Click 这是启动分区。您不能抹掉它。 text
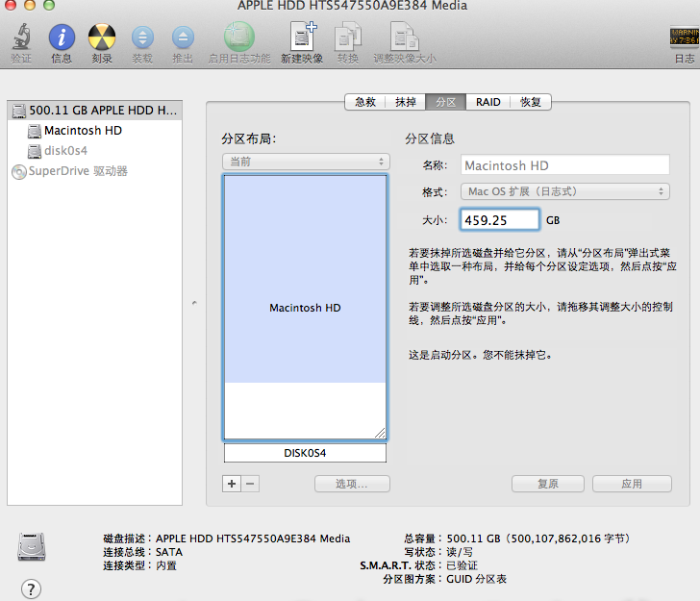This screenshot has height=601, width=700. pyautogui.click(x=481, y=355)
